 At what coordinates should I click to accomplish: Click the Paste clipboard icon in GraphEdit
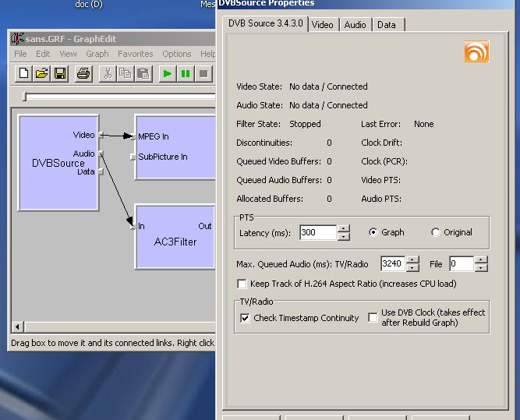[143, 73]
